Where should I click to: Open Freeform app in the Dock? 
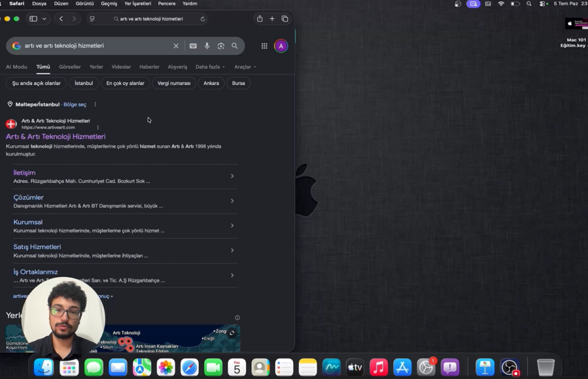coord(332,367)
